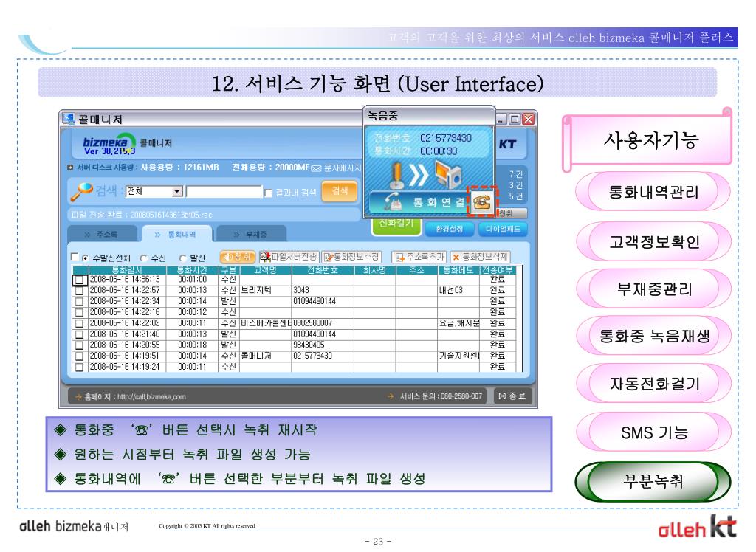Image resolution: width=756 pixels, height=552 pixels.
Task: Toggle the select-all checkbox beside 수발신전체
Action: (75, 257)
